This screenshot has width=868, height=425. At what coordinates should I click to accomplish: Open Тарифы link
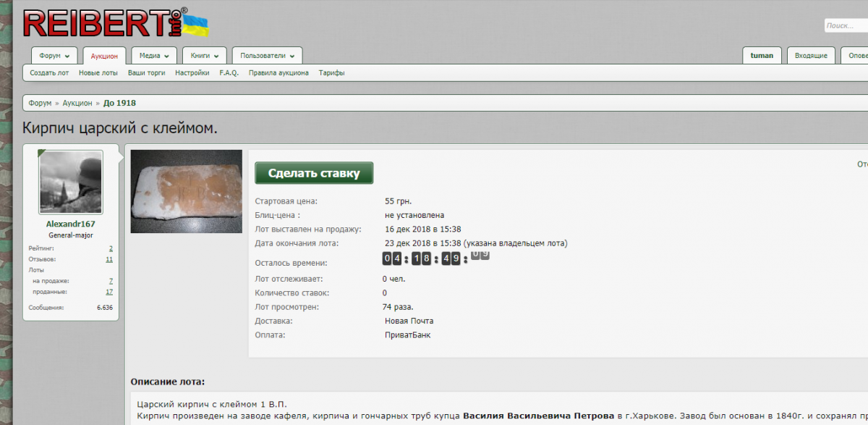[x=331, y=73]
